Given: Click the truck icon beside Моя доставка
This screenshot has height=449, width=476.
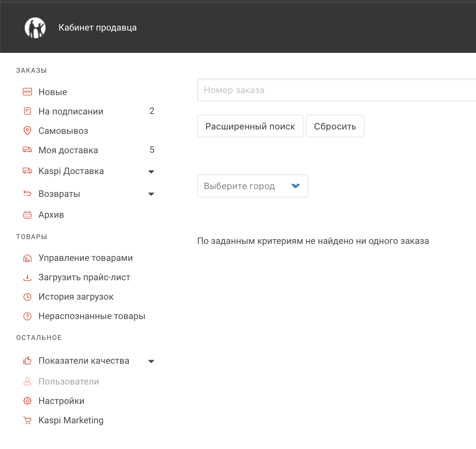Looking at the screenshot, I should pos(27,150).
